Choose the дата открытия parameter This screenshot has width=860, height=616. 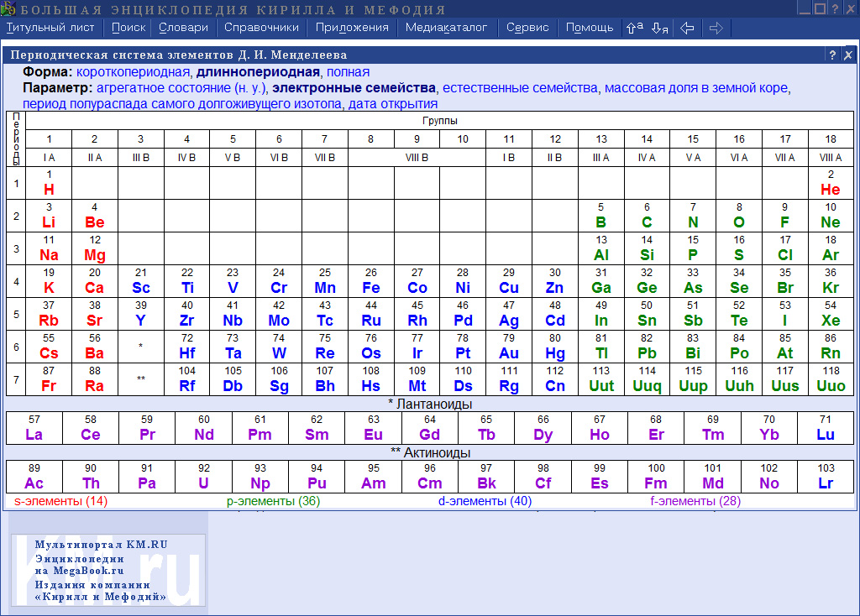pos(393,104)
